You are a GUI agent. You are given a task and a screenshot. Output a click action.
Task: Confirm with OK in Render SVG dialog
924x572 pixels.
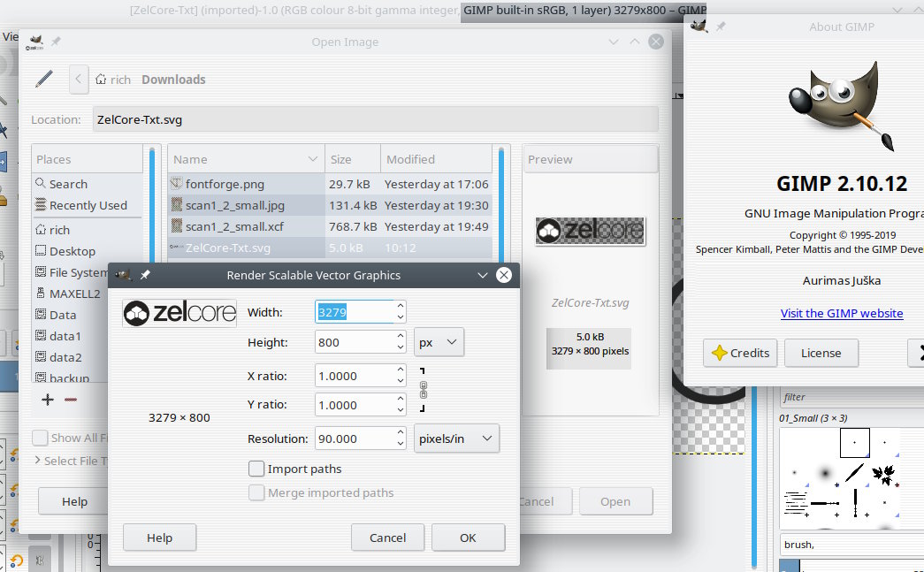468,538
